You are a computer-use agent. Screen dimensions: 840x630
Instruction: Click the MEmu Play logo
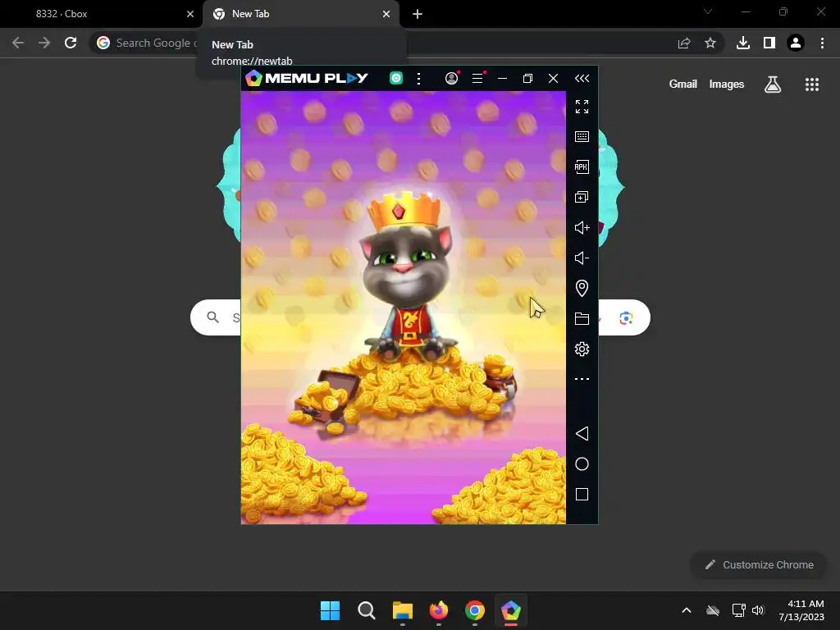click(x=307, y=78)
